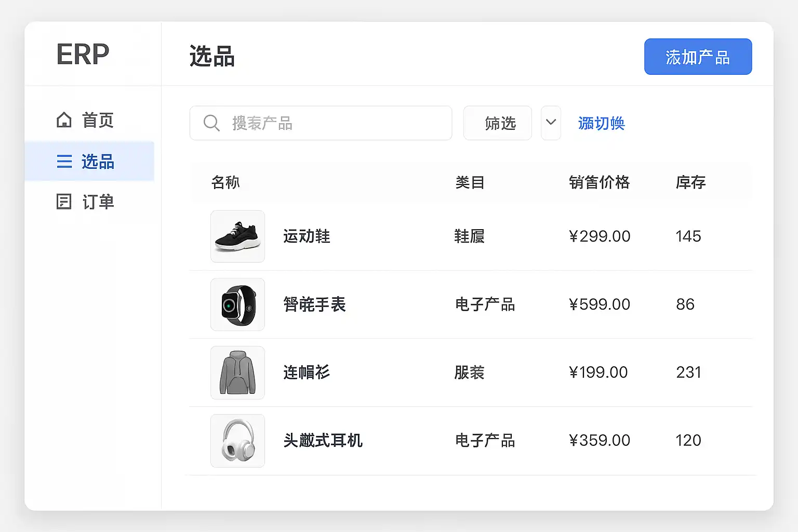Click the order document icon
Viewport: 798px width, 532px height.
[x=64, y=202]
